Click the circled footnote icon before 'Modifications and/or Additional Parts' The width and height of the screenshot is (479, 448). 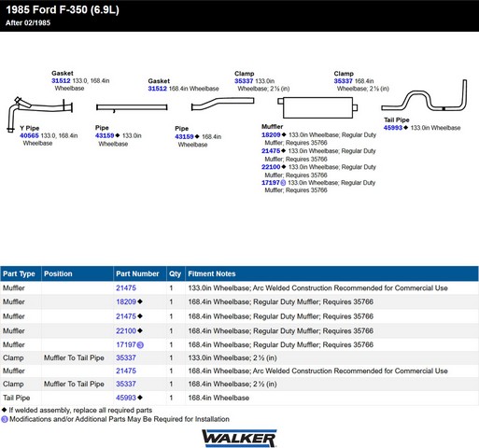5,419
